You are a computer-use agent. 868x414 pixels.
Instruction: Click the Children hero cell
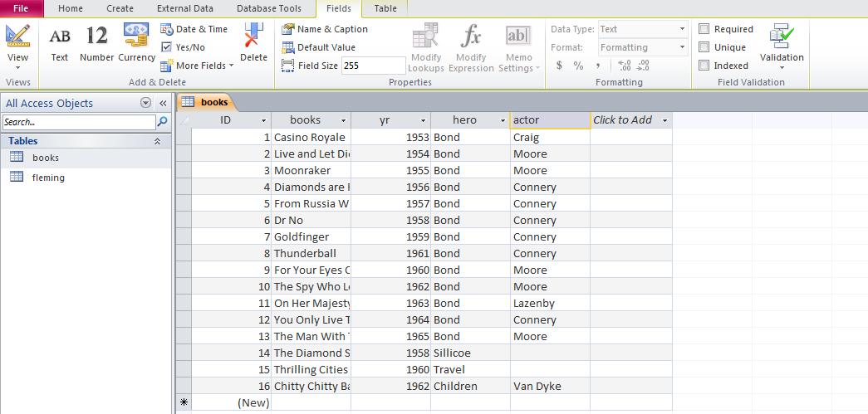(470, 386)
